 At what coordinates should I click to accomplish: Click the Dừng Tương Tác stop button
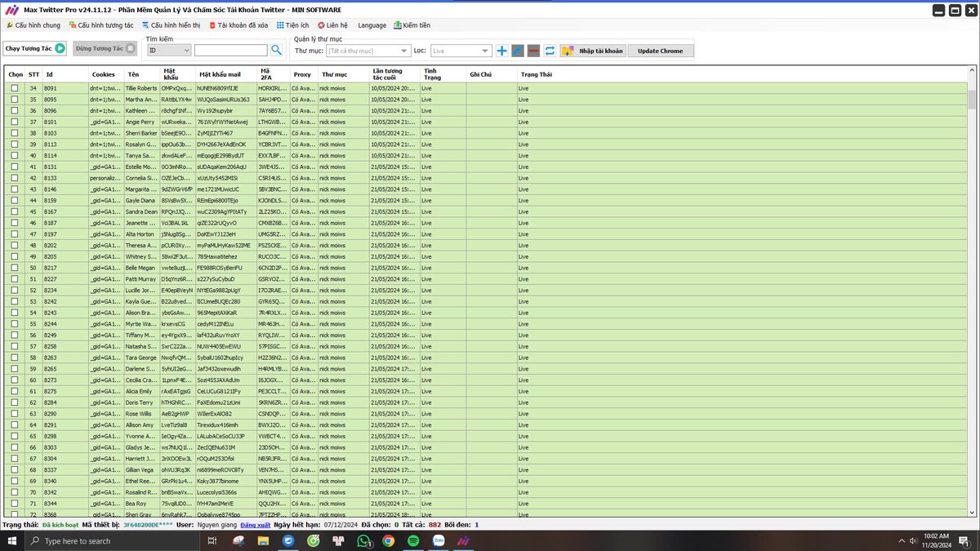click(105, 49)
